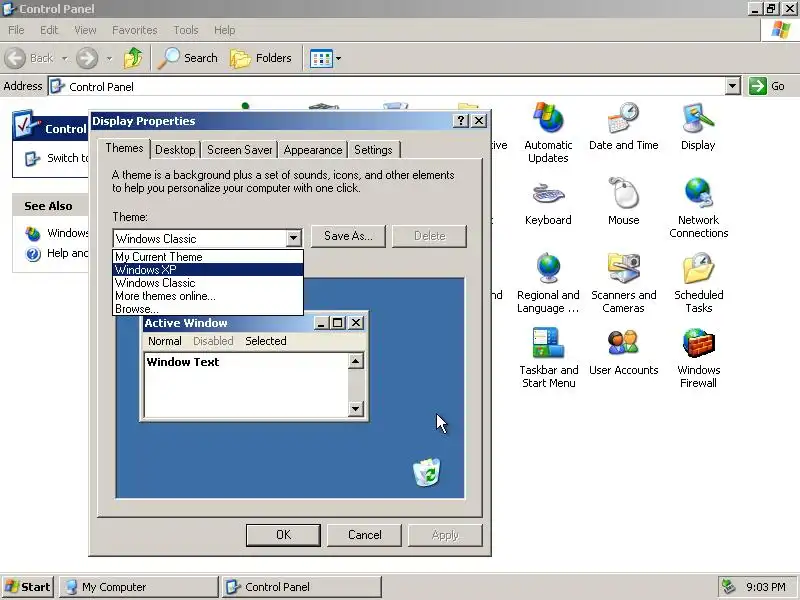800x600 pixels.
Task: Click the Control Panel taskbar button
Action: [x=302, y=587]
